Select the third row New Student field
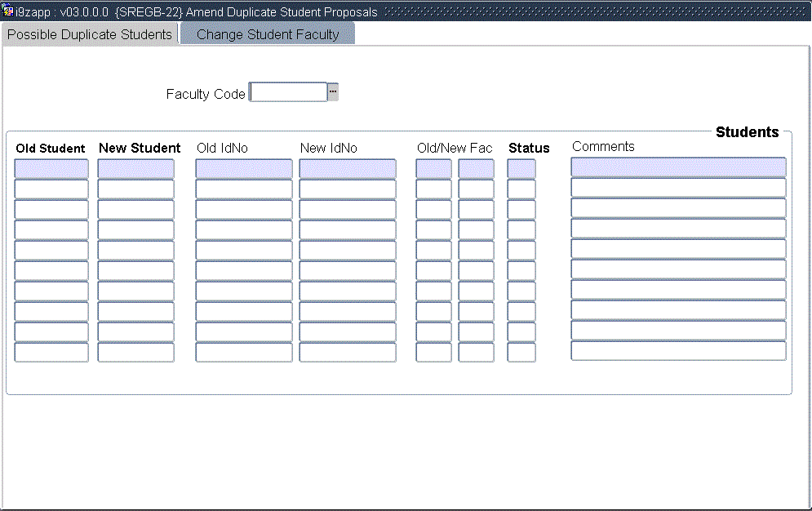 pos(135,210)
